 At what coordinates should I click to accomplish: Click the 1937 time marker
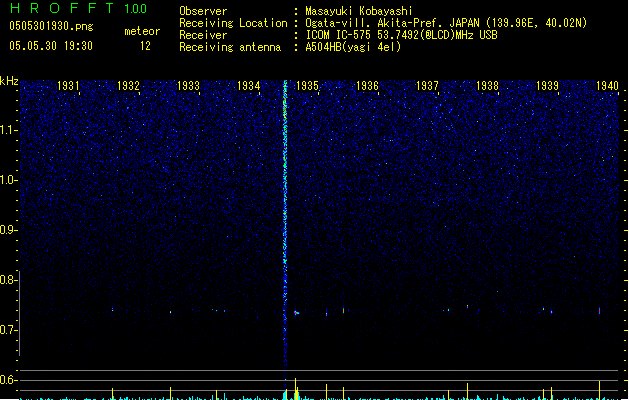click(x=427, y=85)
